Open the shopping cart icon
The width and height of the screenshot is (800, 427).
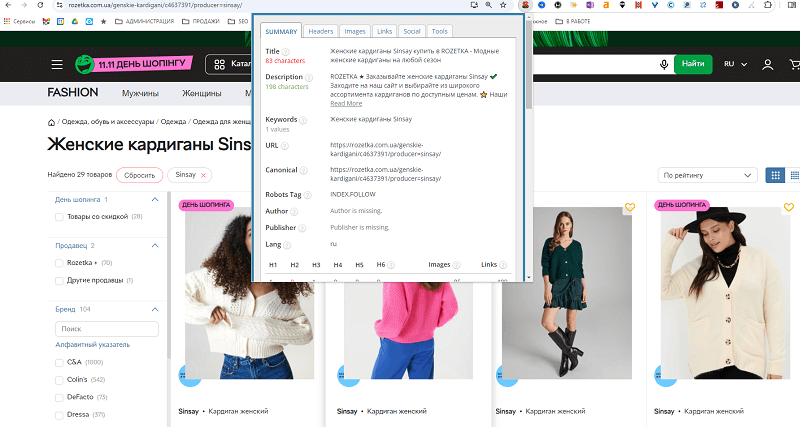pyautogui.click(x=794, y=64)
